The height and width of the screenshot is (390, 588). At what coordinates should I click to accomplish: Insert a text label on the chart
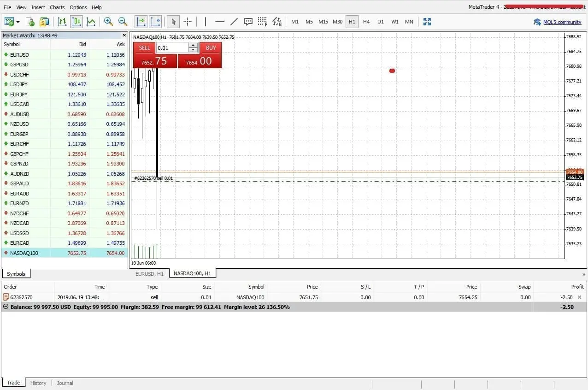(248, 22)
